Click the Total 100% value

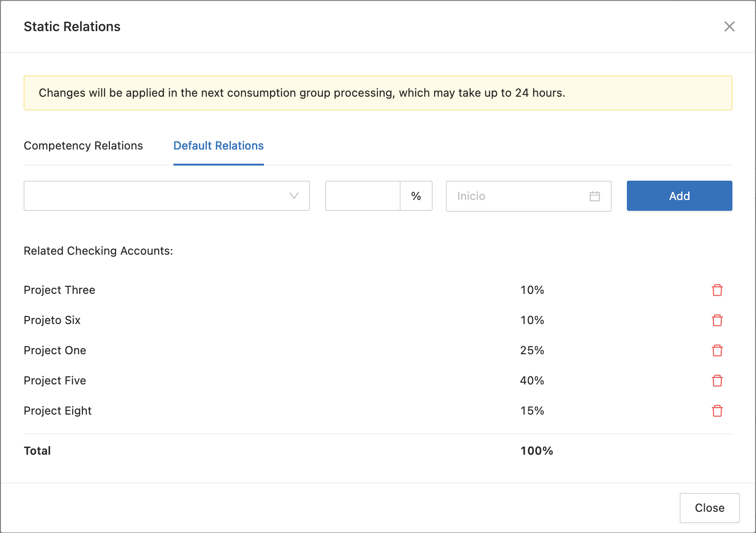(x=536, y=451)
